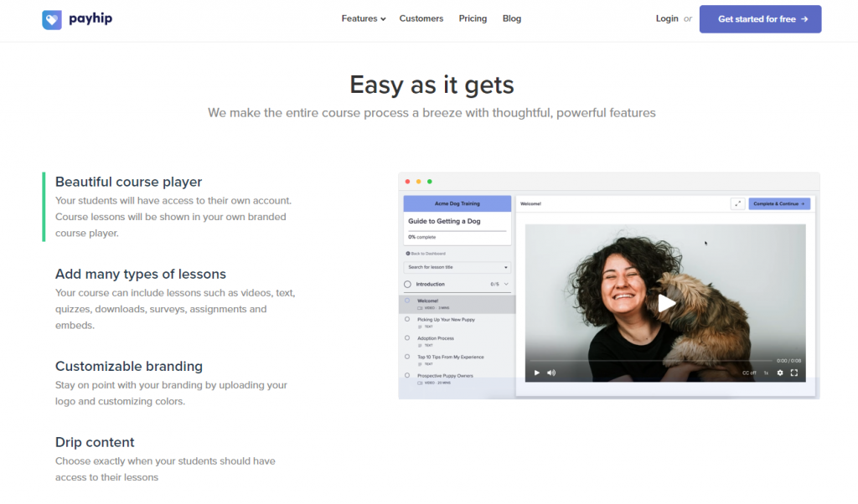The height and width of the screenshot is (504, 858).
Task: Enter fullscreen with the video icon
Action: pos(794,373)
